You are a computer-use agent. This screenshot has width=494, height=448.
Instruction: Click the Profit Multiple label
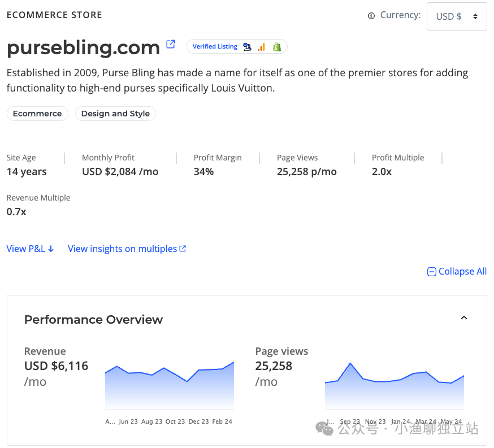(x=398, y=158)
